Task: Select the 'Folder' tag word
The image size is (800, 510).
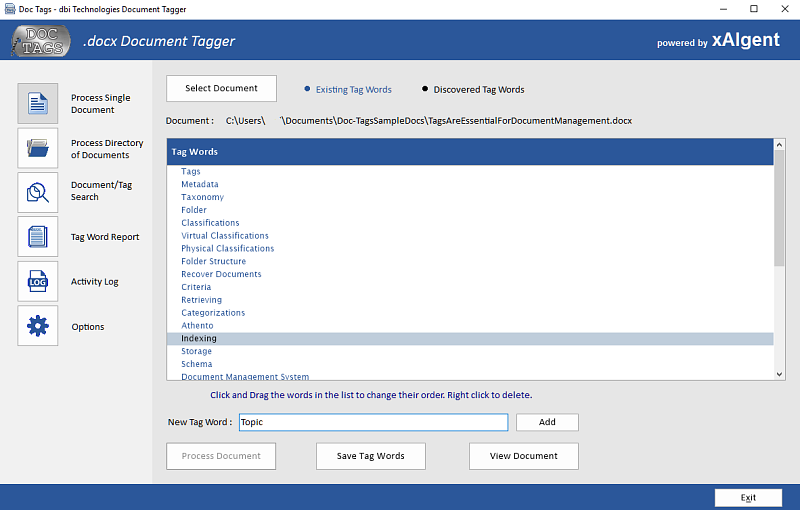Action: (x=193, y=210)
